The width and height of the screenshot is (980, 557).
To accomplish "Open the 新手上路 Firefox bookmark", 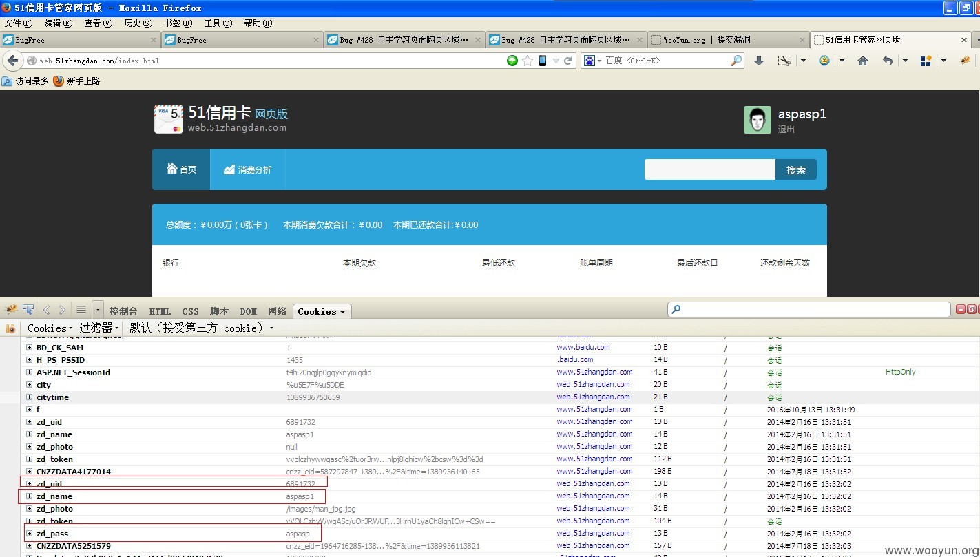I will point(76,81).
